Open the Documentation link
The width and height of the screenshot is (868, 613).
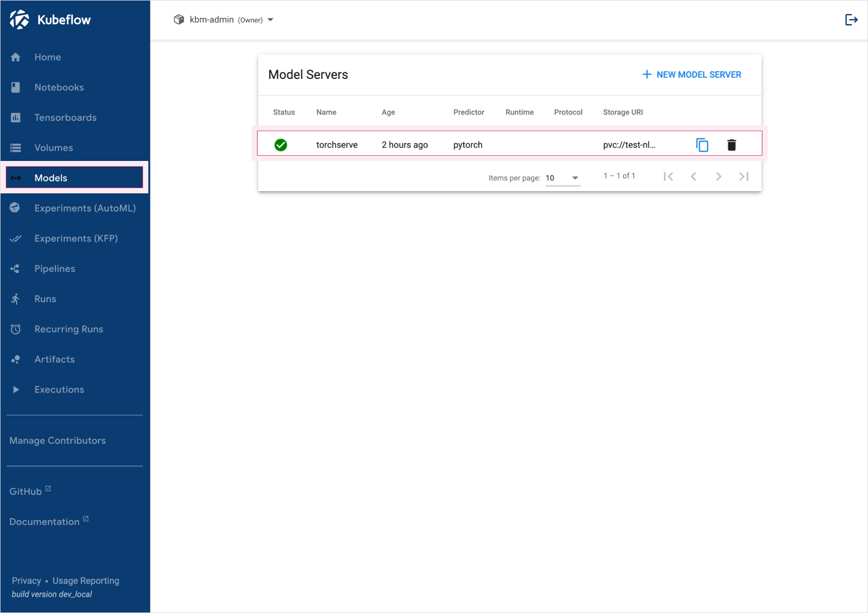click(x=49, y=522)
